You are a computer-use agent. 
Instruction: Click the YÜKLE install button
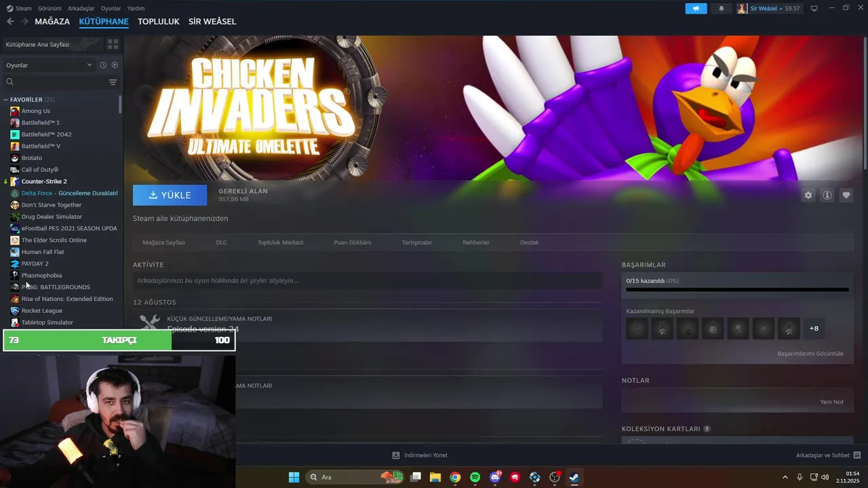coord(170,195)
